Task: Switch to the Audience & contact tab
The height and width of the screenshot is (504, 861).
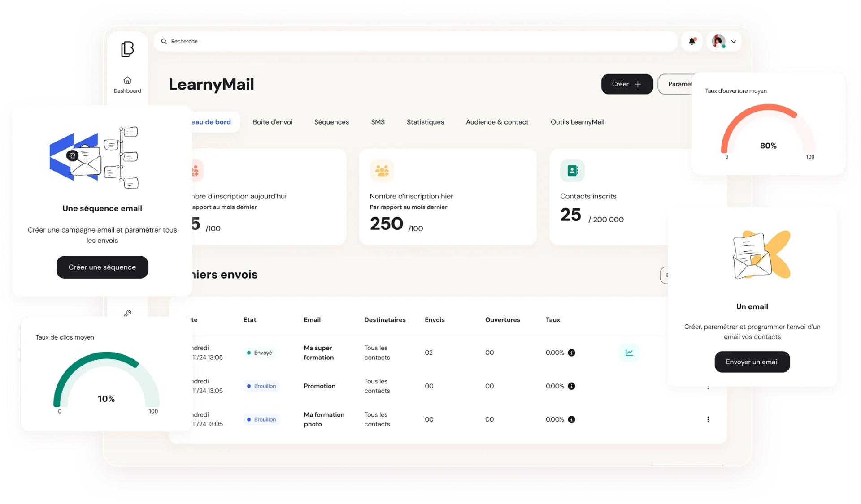Action: 497,122
